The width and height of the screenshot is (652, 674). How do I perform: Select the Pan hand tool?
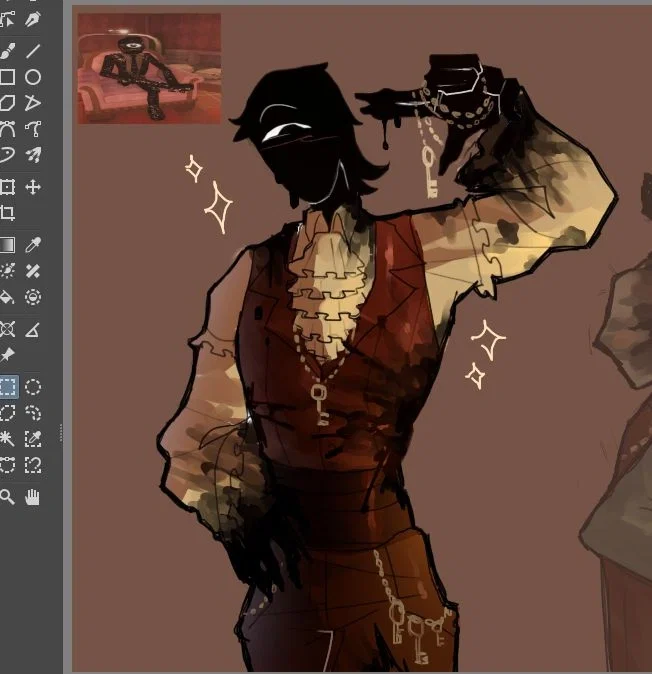pyautogui.click(x=33, y=497)
